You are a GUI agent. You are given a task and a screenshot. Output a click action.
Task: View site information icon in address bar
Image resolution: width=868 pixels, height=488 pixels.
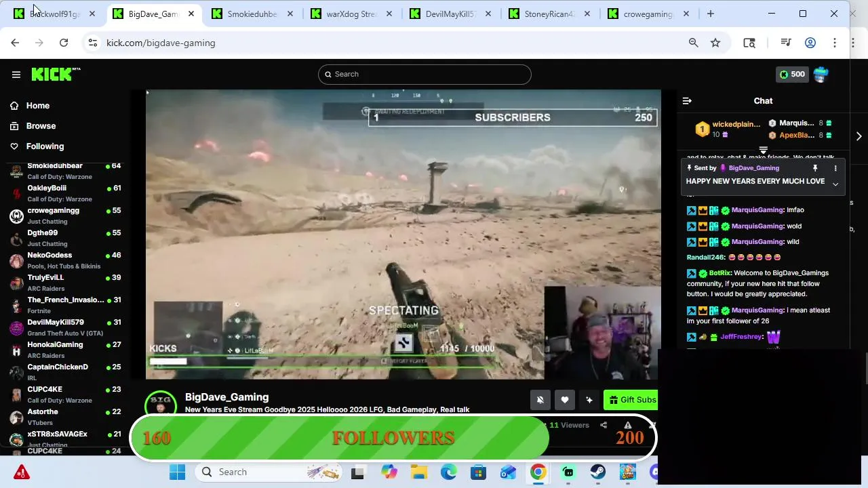tap(93, 43)
